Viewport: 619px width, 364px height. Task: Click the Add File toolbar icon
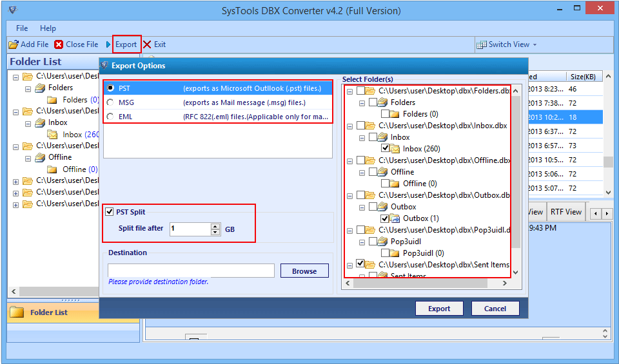pyautogui.click(x=14, y=44)
